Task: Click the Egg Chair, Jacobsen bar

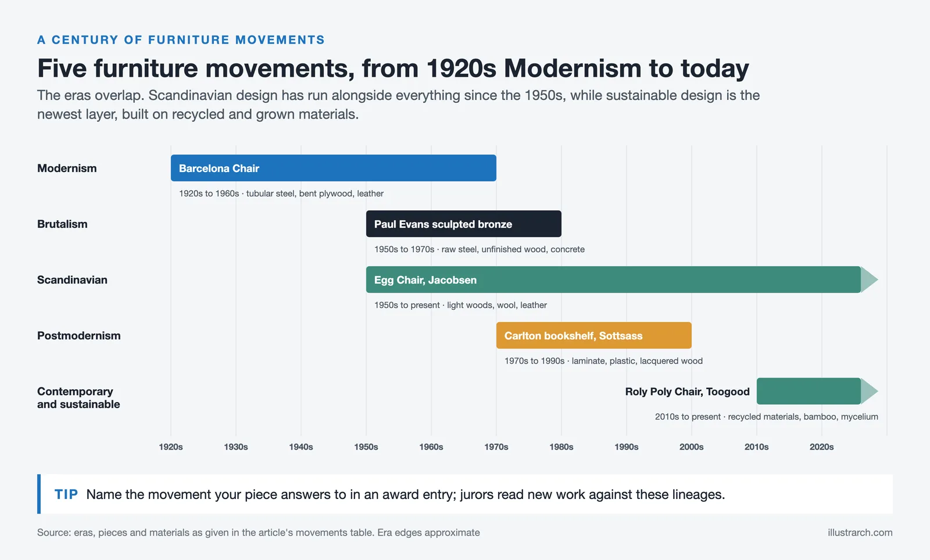Action: [613, 279]
